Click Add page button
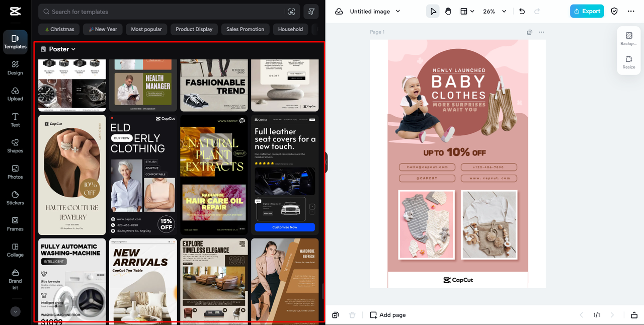The image size is (644, 325). 388,315
